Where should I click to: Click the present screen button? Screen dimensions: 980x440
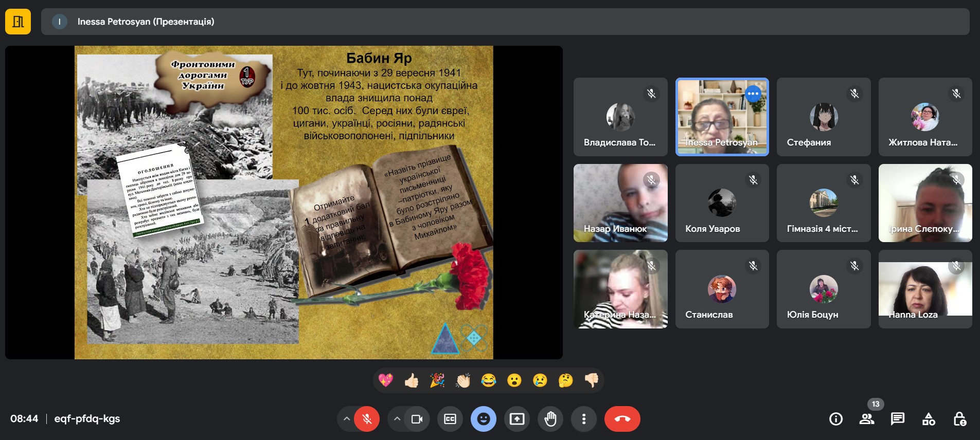517,419
